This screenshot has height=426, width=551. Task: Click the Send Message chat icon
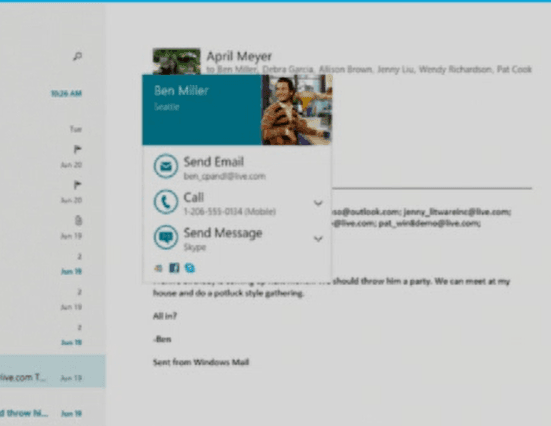pos(166,237)
